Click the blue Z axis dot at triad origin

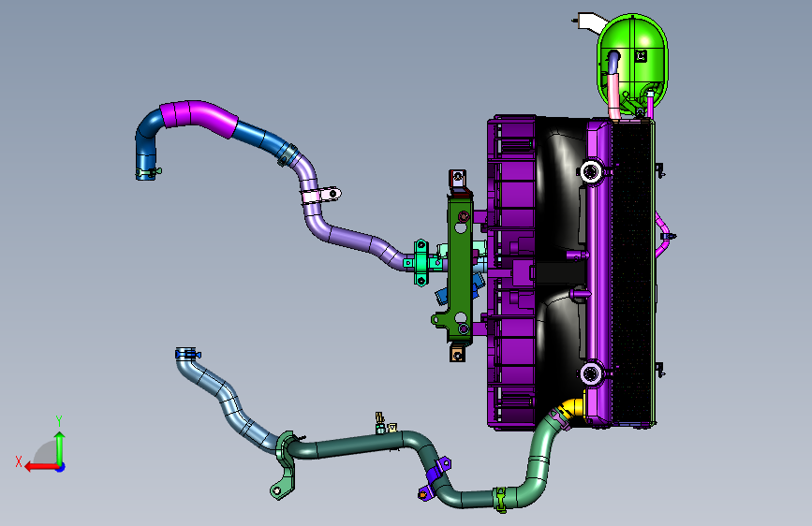61,467
